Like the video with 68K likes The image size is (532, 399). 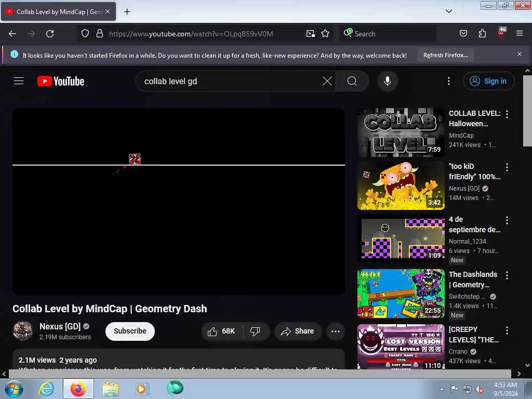pos(221,331)
